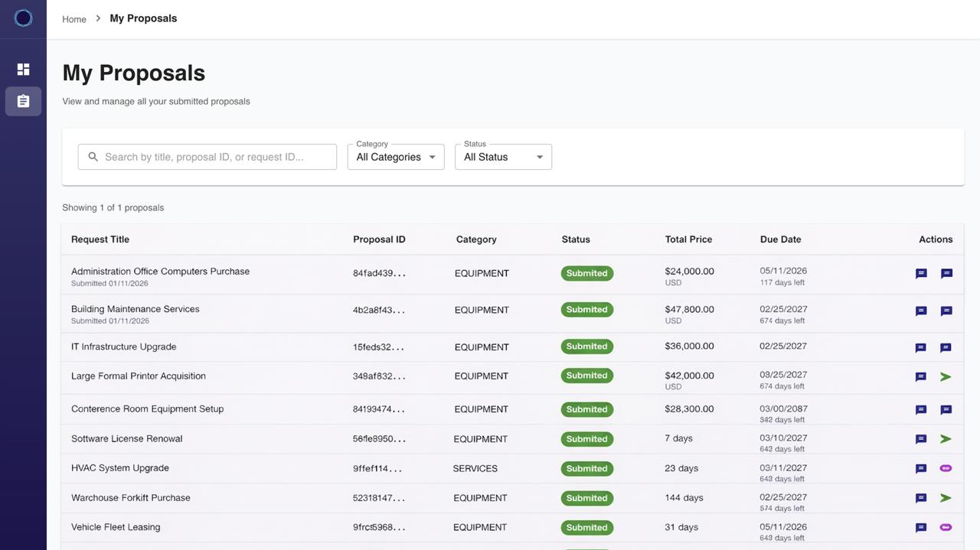Click the circular app logo in sidebar
Screen dimensions: 980x550
23,18
